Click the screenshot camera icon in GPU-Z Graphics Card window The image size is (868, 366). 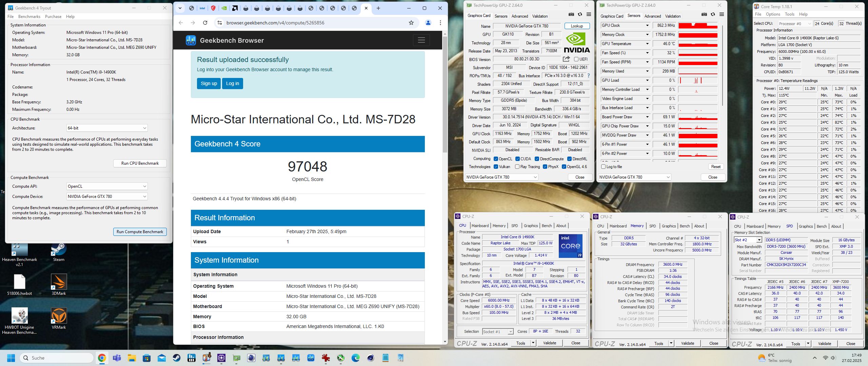(x=571, y=14)
